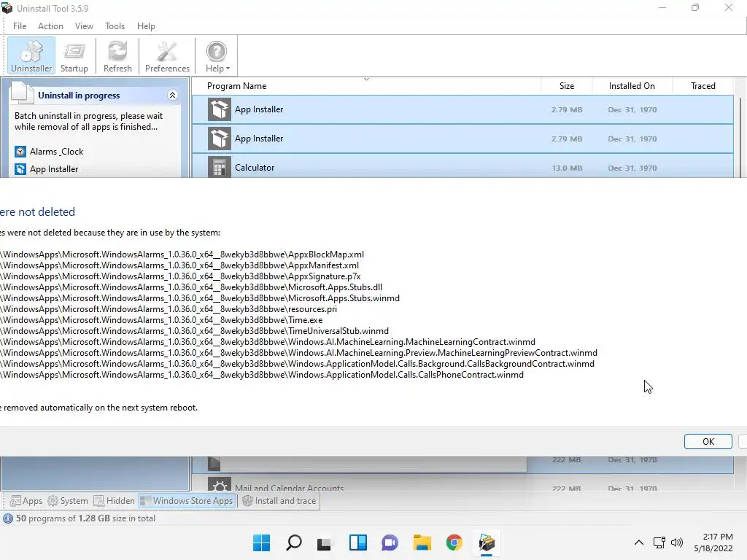Viewport: 747px width, 560px height.
Task: Open the Help toolbar dropdown
Action: click(x=217, y=55)
